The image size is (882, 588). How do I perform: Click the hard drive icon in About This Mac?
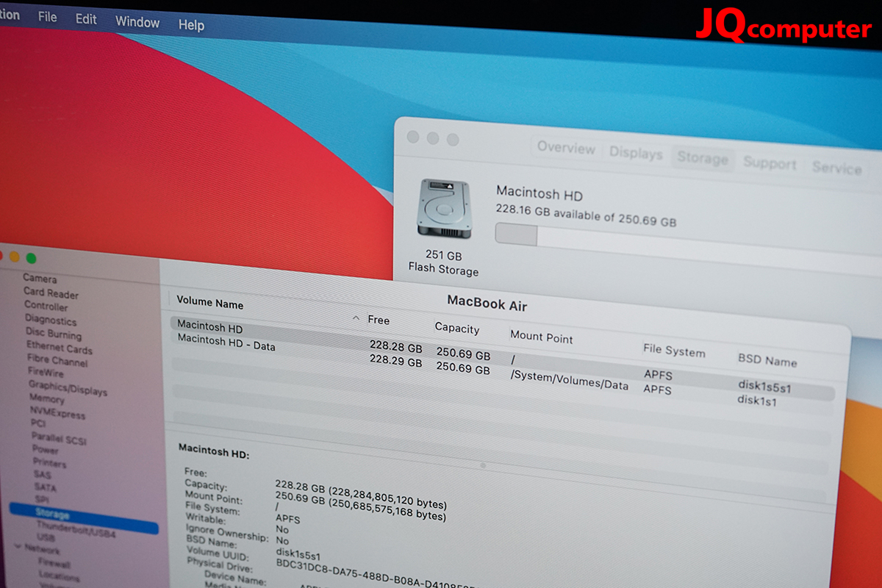coord(444,209)
